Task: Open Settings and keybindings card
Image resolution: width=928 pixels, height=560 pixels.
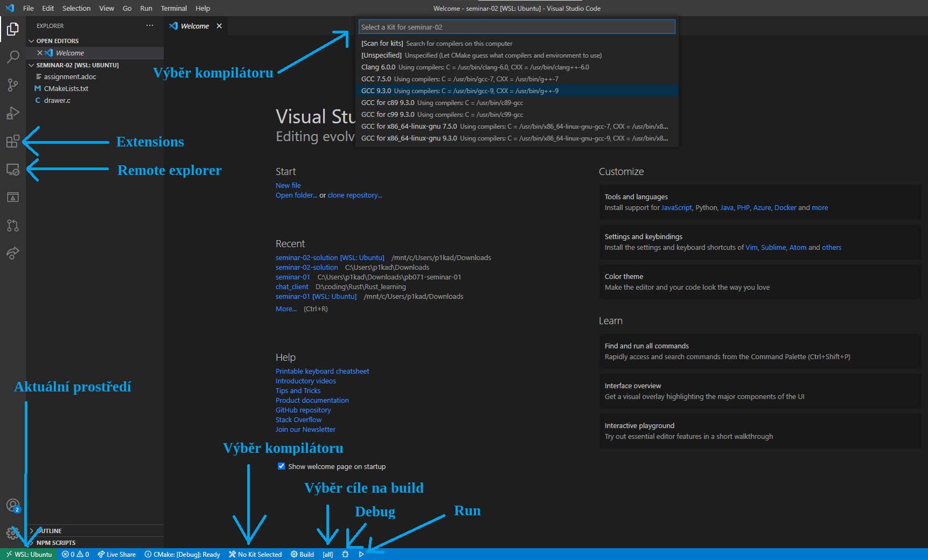Action: pyautogui.click(x=760, y=242)
